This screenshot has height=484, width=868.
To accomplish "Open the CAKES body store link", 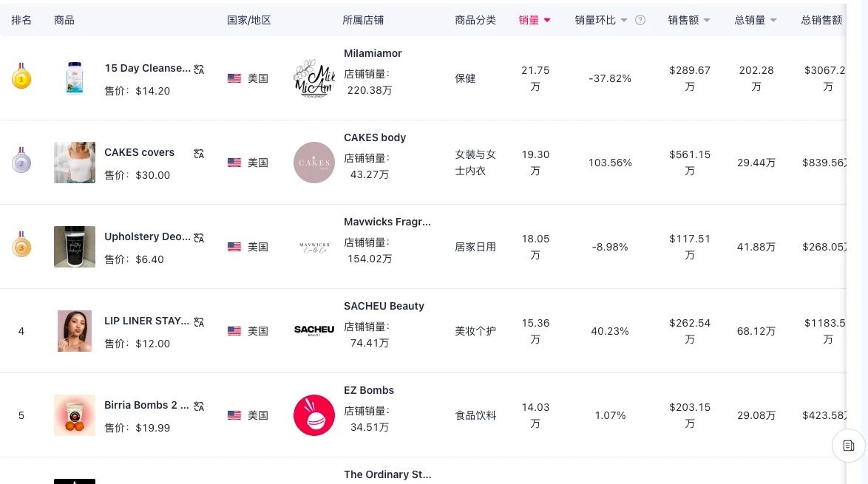I will point(375,137).
